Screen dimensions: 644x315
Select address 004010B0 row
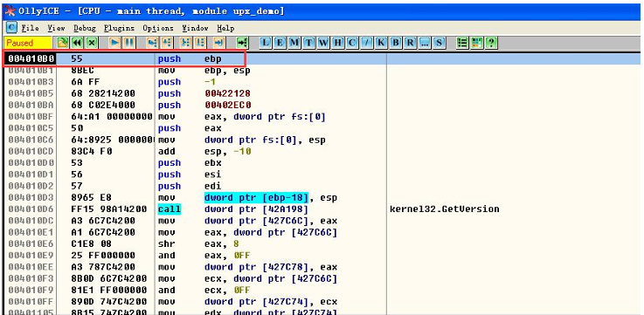(x=322, y=58)
